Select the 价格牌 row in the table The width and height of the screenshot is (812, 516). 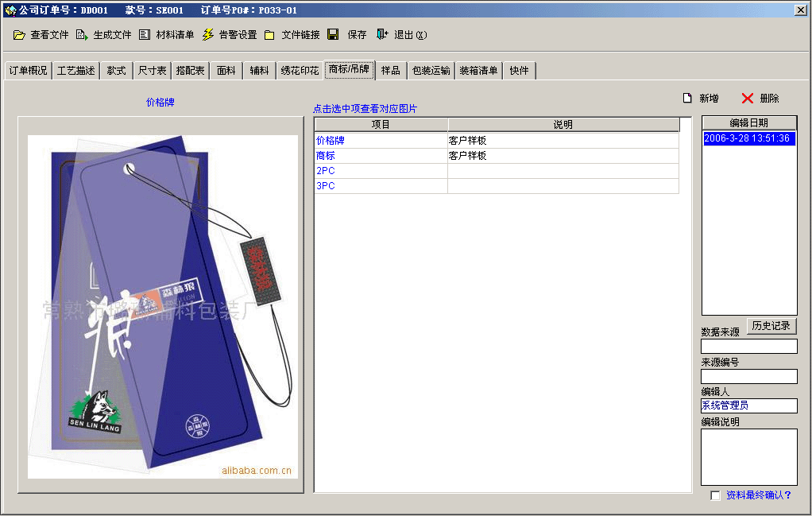click(x=497, y=141)
